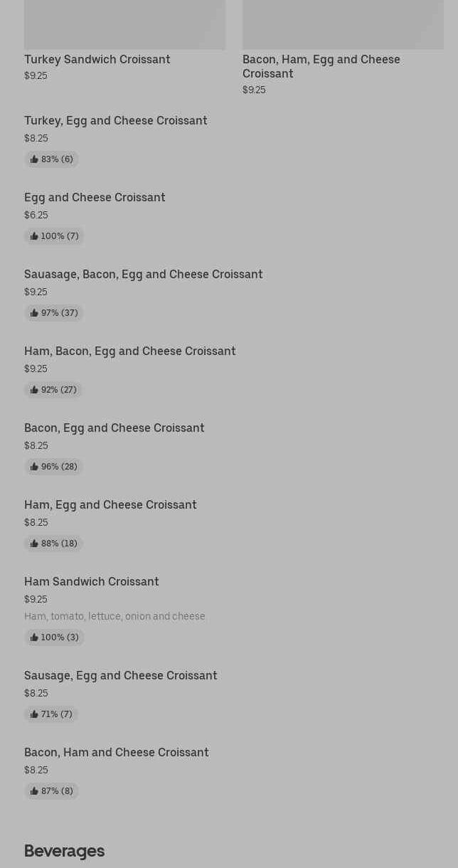Select Ham, Bacon, Egg and Cheese Croissant title
458x868 pixels.
pyautogui.click(x=129, y=351)
